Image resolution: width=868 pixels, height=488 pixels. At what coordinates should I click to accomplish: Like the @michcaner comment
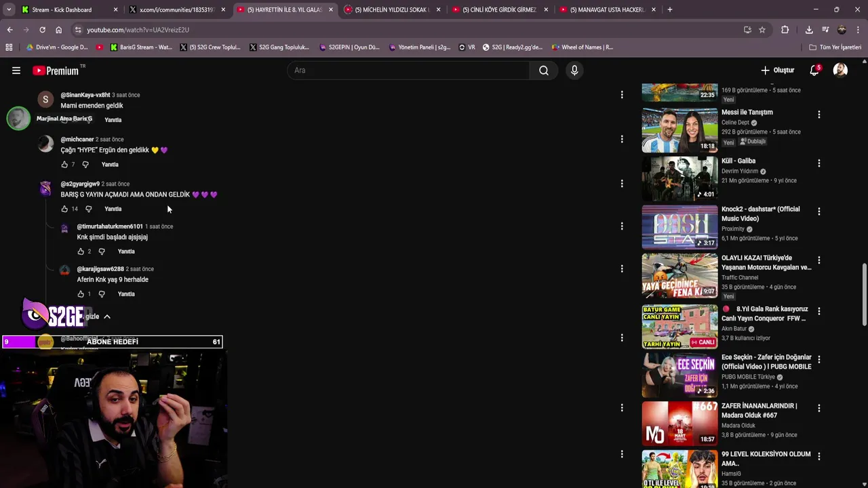[64, 164]
